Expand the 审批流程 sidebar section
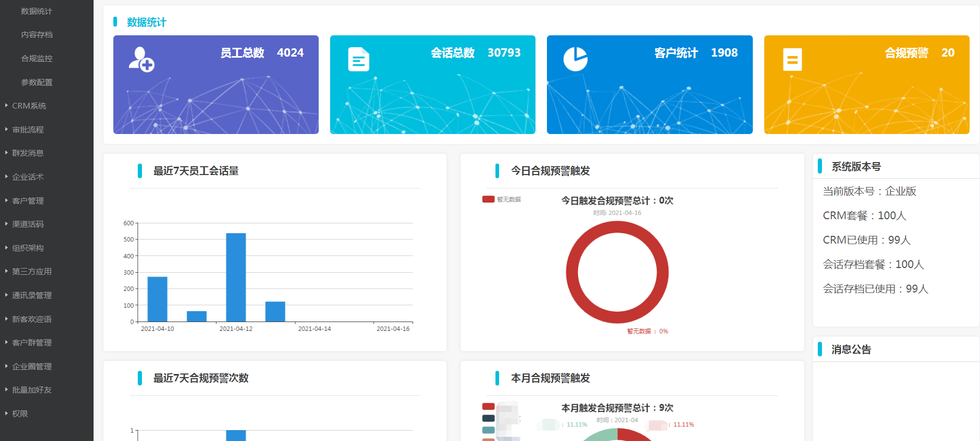980x441 pixels. click(x=28, y=130)
